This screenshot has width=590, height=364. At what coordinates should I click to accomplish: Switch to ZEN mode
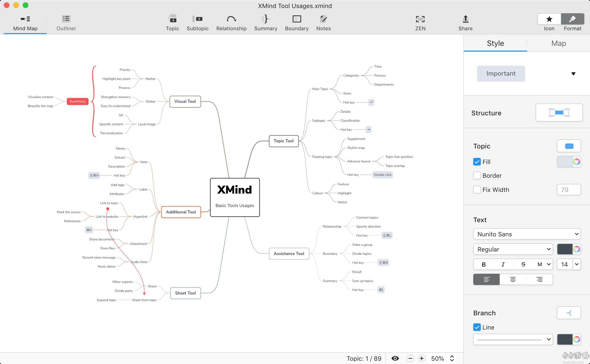click(420, 23)
